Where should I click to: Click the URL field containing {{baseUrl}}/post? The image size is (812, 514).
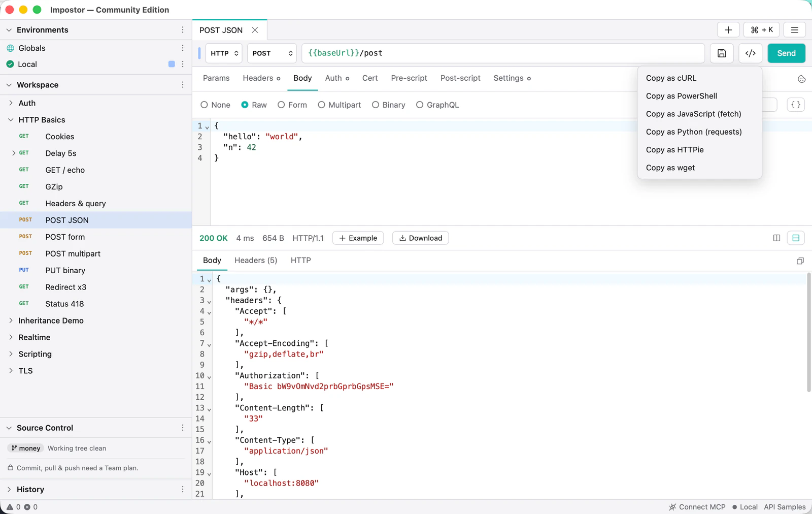coord(503,53)
